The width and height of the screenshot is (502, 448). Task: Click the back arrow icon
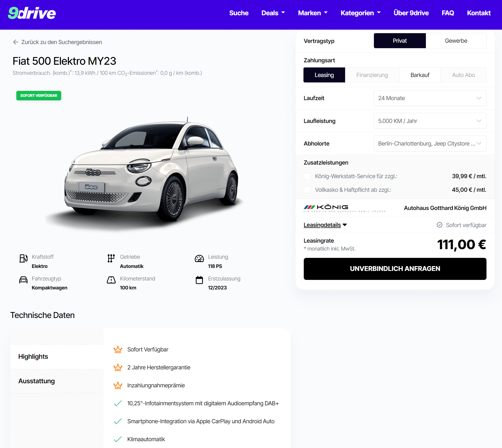pyautogui.click(x=16, y=42)
